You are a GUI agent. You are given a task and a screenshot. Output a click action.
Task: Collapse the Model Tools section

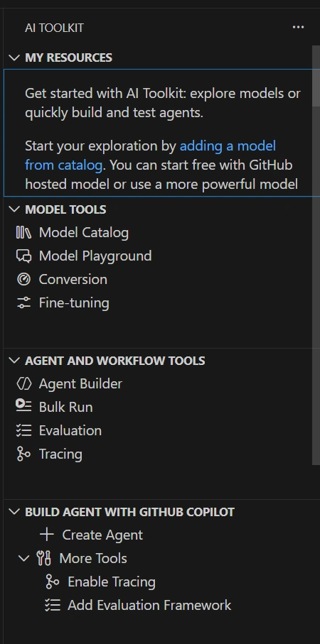[14, 209]
